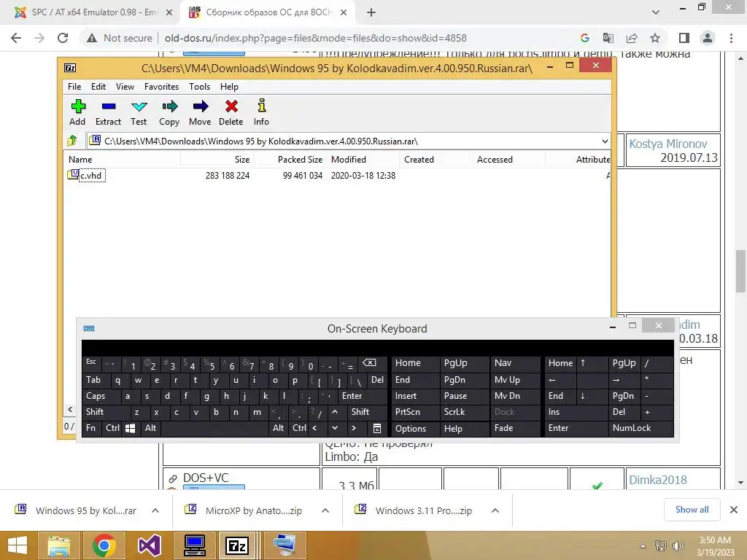Image resolution: width=747 pixels, height=560 pixels.
Task: Bookmark this page with the star icon
Action: 655,38
